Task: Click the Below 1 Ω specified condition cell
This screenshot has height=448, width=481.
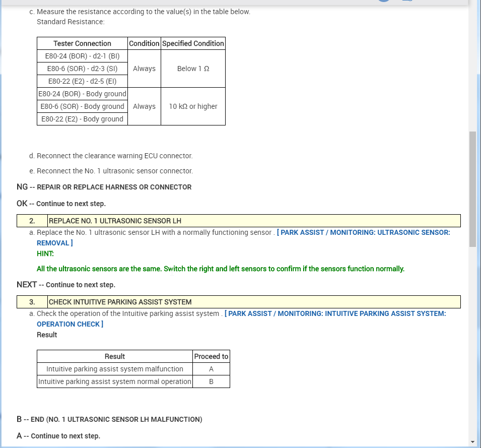Action: coord(193,69)
